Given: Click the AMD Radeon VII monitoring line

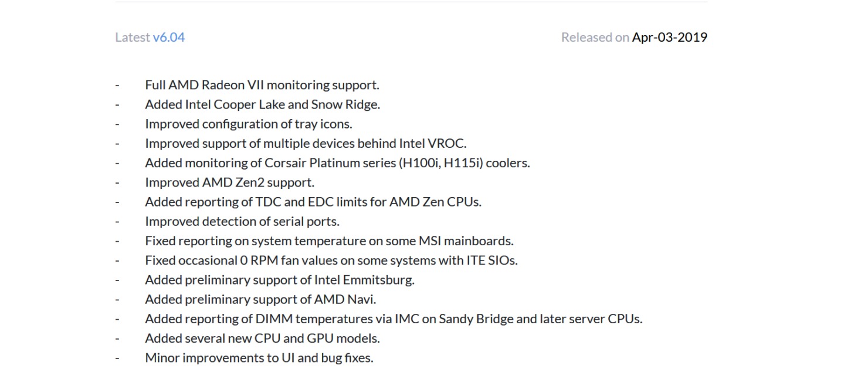Looking at the screenshot, I should click(x=262, y=85).
